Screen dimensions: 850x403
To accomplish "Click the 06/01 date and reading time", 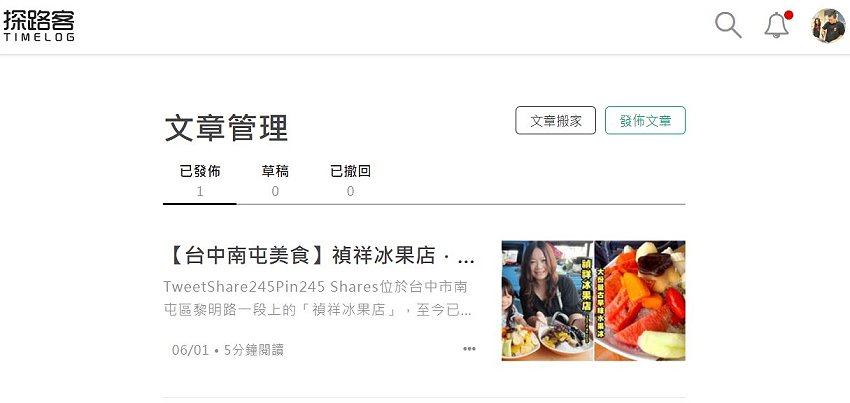I will pyautogui.click(x=228, y=350).
